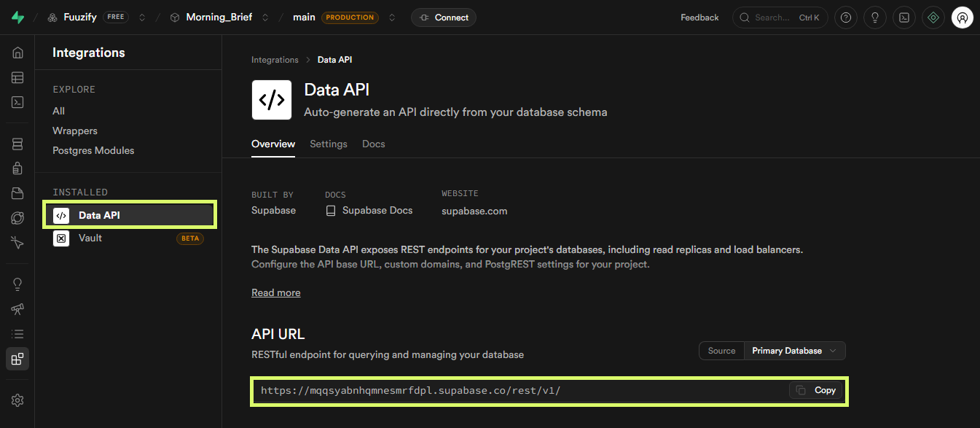Open the Realtime cursor icon

pos(17,243)
